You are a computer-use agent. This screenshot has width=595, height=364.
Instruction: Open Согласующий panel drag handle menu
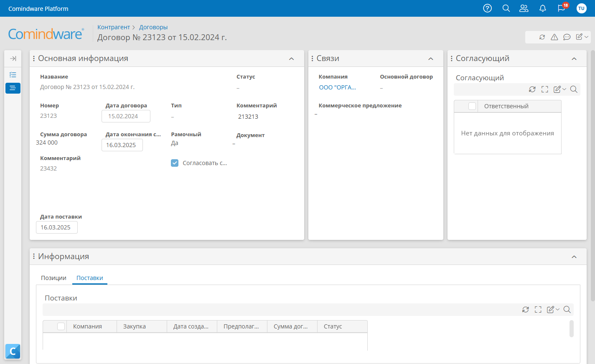(451, 59)
